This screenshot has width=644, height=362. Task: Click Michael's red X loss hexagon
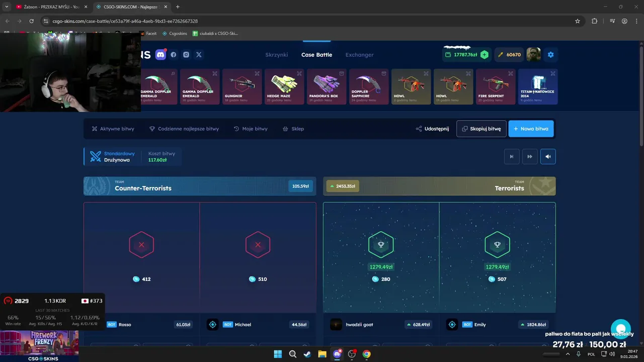click(258, 245)
